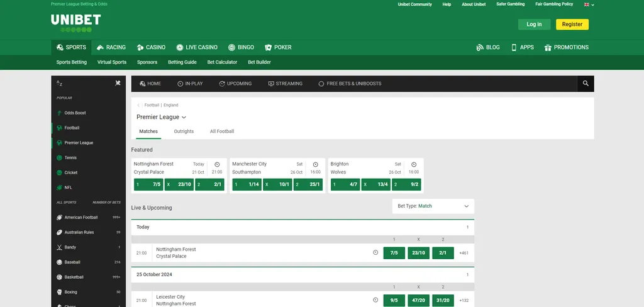
Task: Go to Home in sportsbook bar
Action: pos(150,84)
